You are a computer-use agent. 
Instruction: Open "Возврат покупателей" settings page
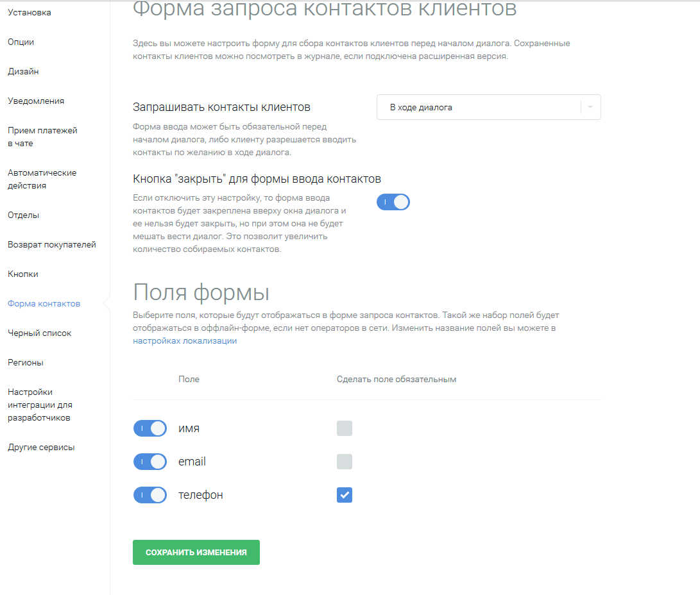click(52, 245)
